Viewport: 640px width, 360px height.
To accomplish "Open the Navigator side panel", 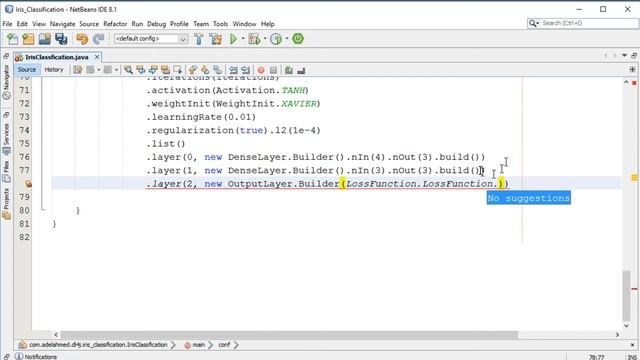I will (6, 82).
